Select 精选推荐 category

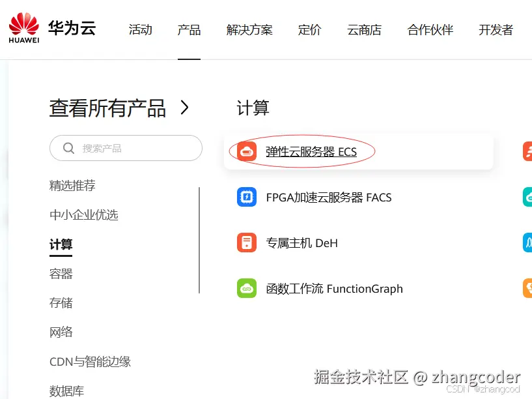click(72, 185)
